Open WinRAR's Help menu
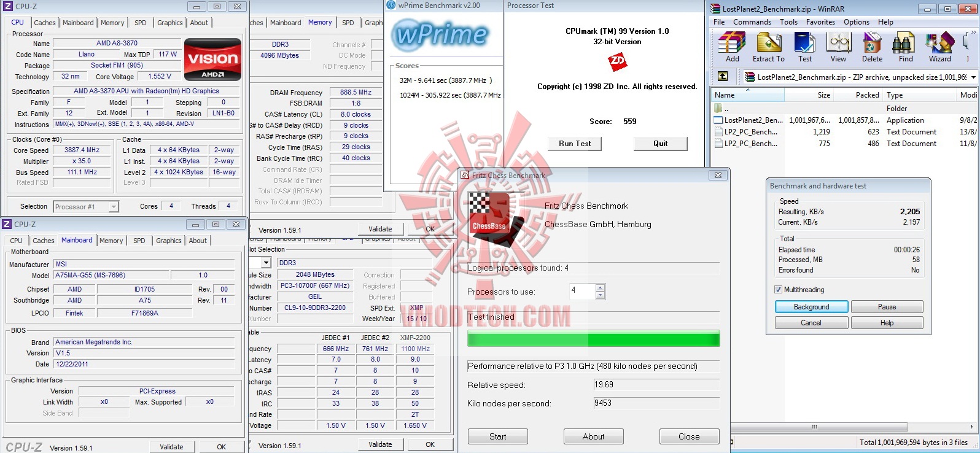Screen dimensions: 980x453 point(885,22)
